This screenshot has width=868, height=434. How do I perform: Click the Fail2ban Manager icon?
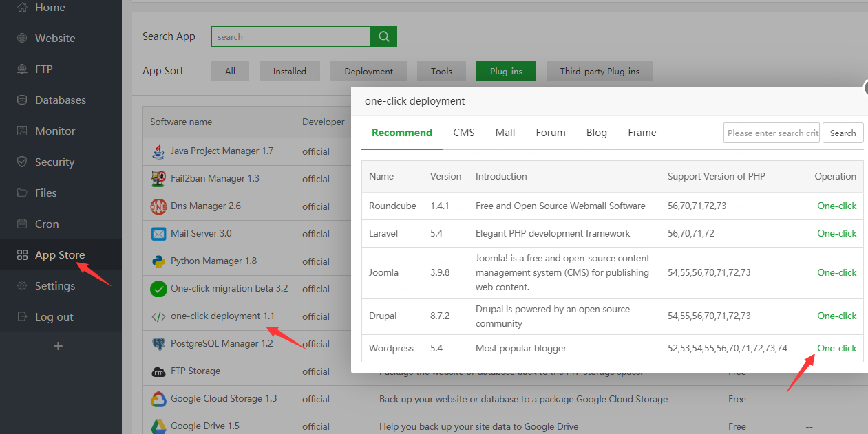point(158,179)
